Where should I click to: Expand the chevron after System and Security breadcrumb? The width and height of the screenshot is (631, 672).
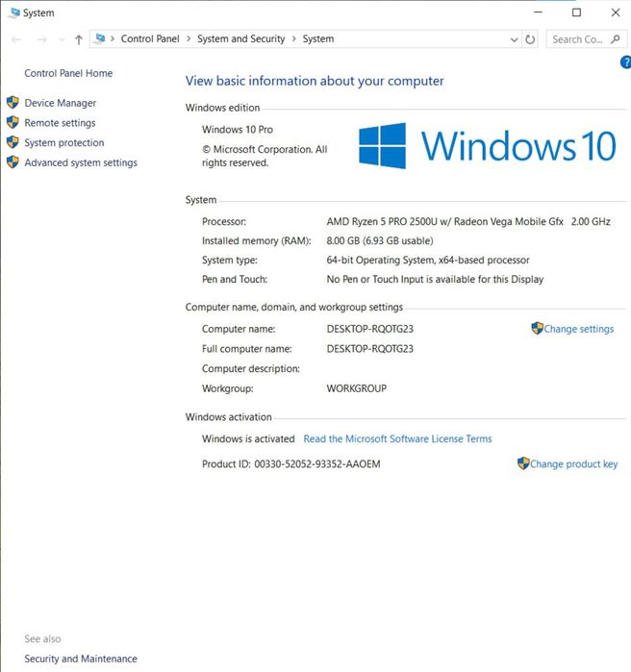click(x=293, y=38)
